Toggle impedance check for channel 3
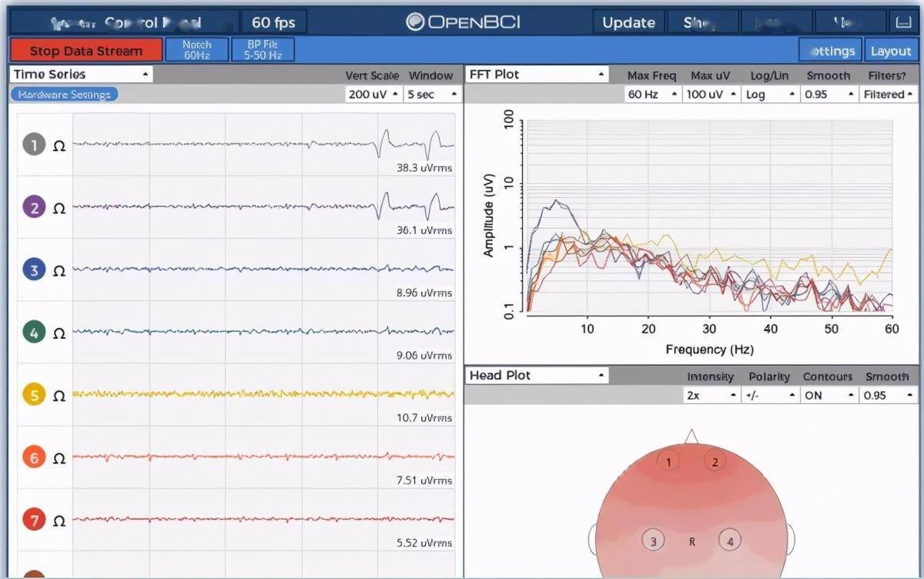This screenshot has height=579, width=924. (x=59, y=270)
